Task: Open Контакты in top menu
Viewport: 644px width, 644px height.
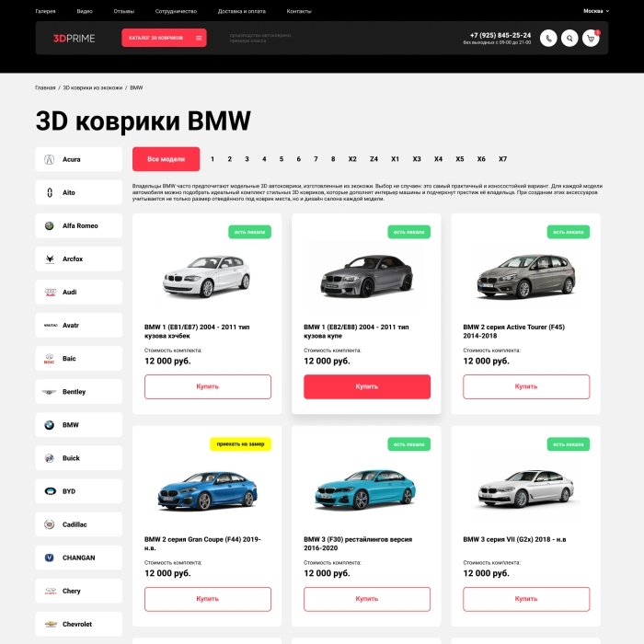Action: pos(299,11)
